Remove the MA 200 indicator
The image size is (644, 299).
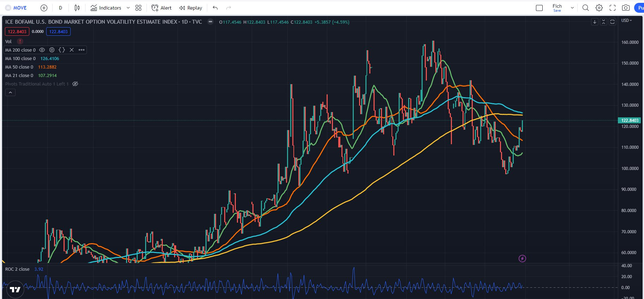72,50
